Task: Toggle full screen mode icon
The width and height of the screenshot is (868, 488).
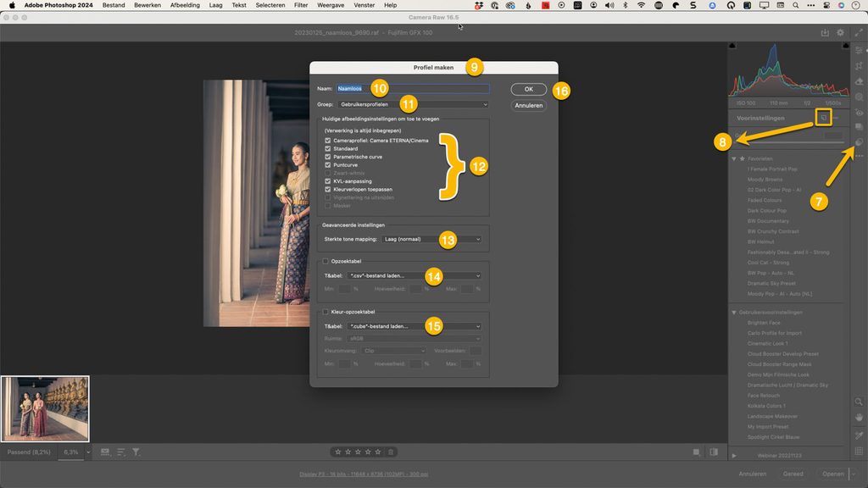Action: pyautogui.click(x=859, y=33)
